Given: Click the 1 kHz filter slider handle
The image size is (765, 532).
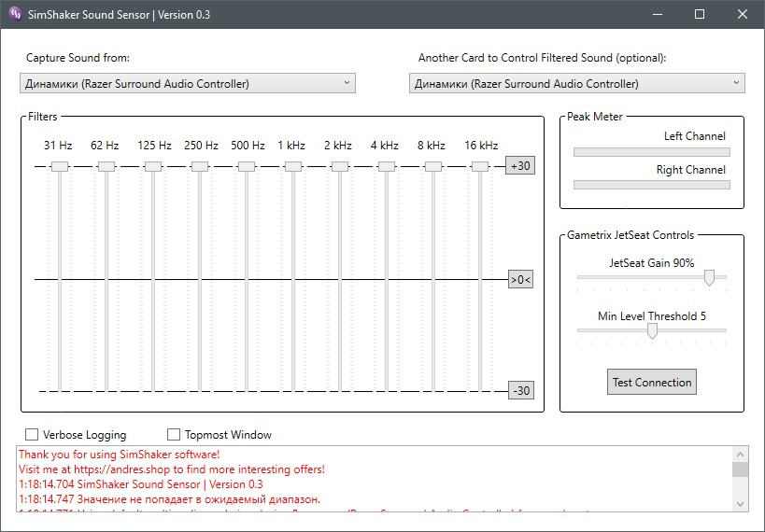Looking at the screenshot, I should click(x=293, y=166).
